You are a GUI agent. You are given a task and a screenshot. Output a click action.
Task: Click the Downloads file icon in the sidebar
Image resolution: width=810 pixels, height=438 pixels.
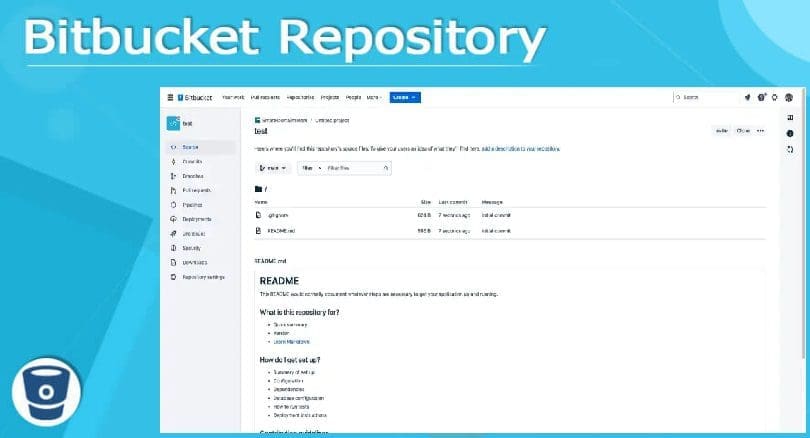(174, 263)
